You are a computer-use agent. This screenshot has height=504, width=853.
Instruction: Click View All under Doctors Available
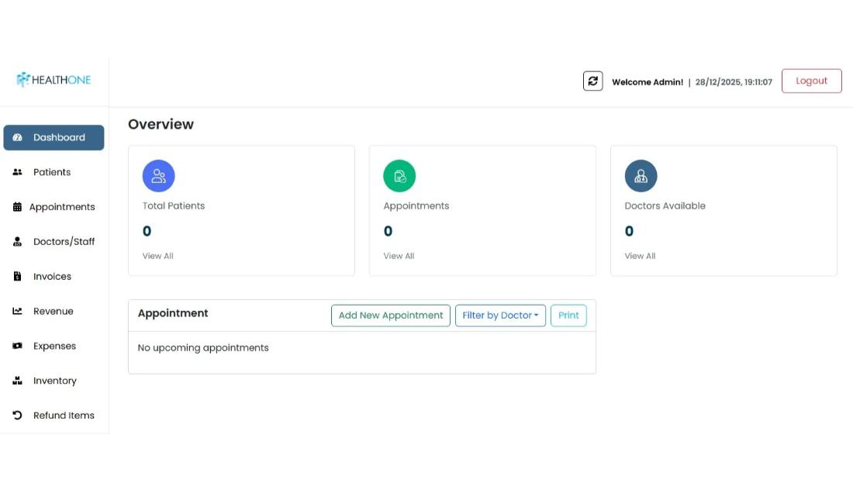640,257
